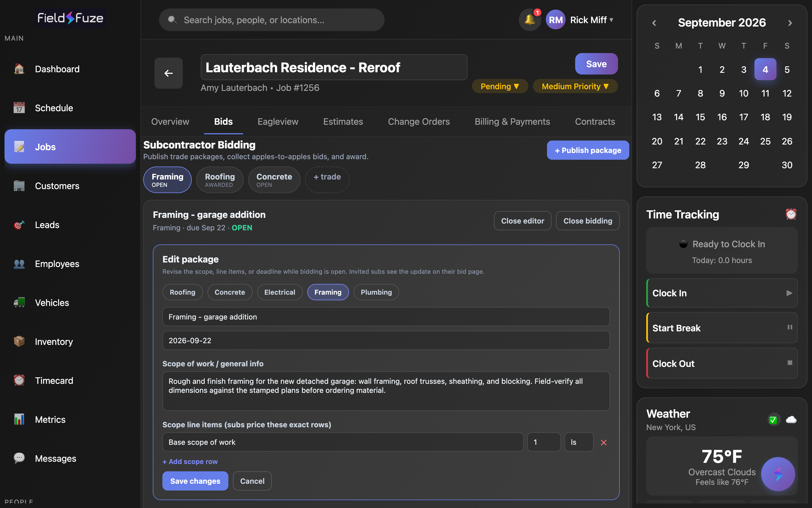Select the Framing OPEN package tab
The image size is (812, 508).
(x=167, y=180)
